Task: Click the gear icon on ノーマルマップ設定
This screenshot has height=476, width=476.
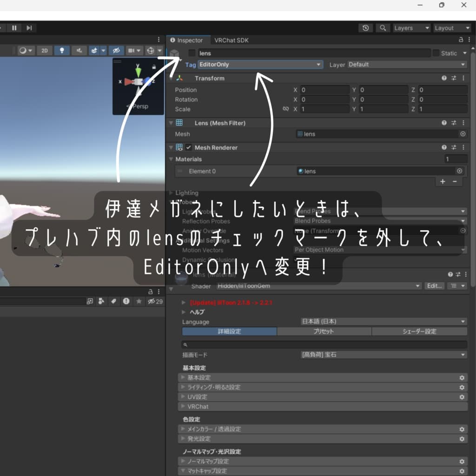Action: coord(462,461)
